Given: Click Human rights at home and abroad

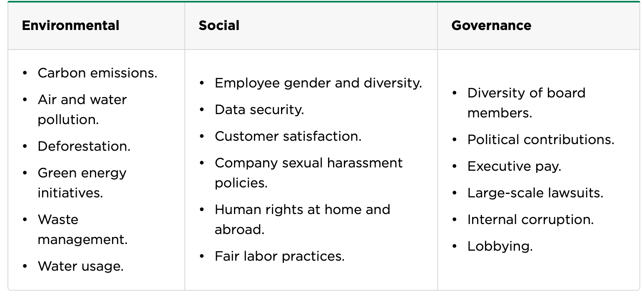Looking at the screenshot, I should pyautogui.click(x=302, y=219).
